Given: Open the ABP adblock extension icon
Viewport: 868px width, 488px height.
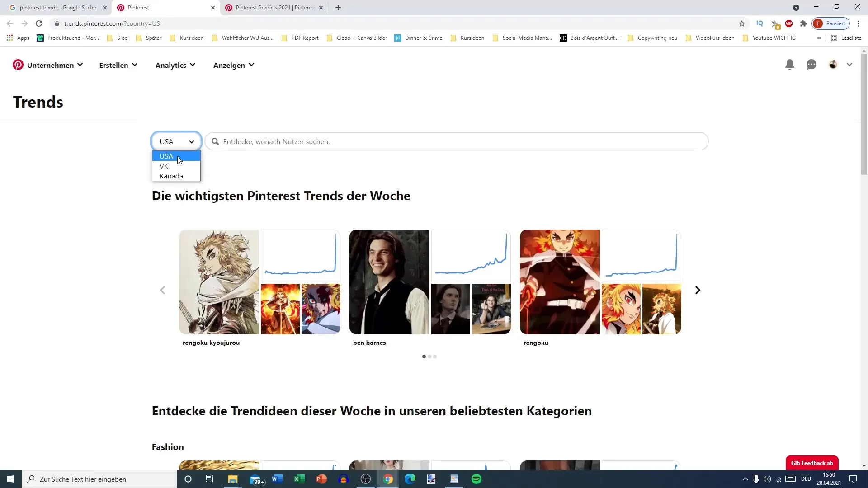Looking at the screenshot, I should pos(789,23).
